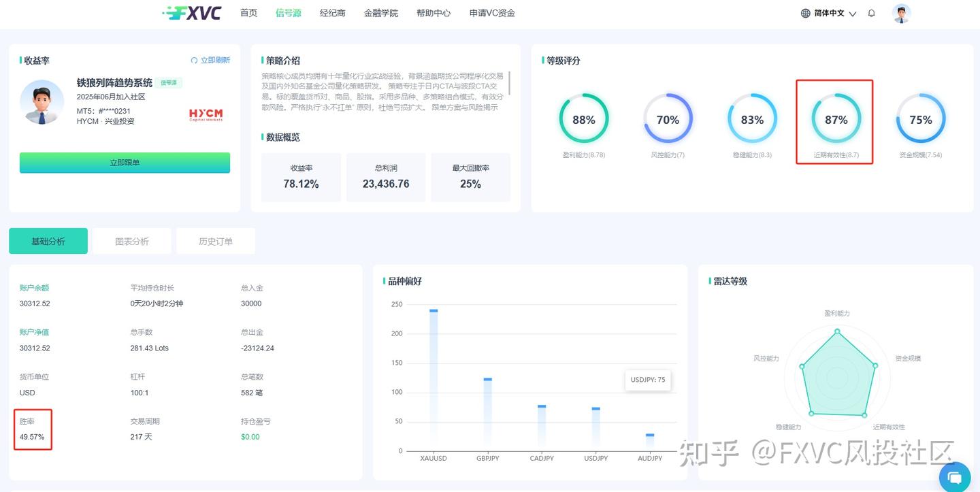Click the XAUUSD bar in the chart
980x492 pixels.
pos(434,378)
